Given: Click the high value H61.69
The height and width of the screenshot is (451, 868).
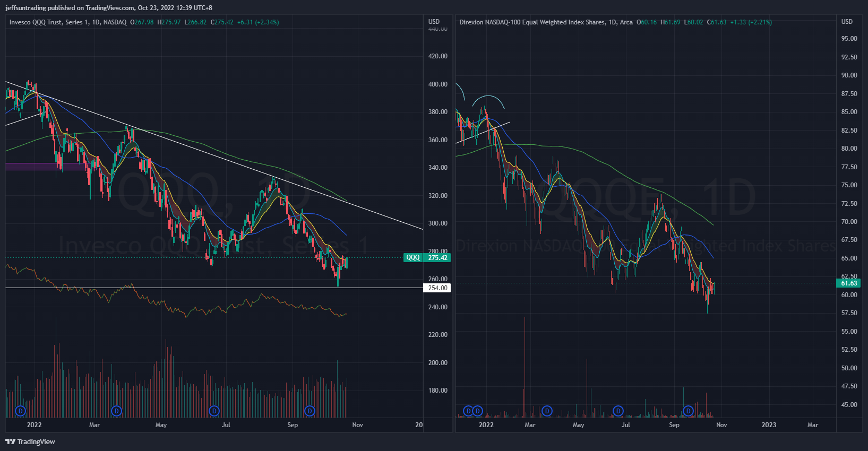Looking at the screenshot, I should (x=671, y=22).
